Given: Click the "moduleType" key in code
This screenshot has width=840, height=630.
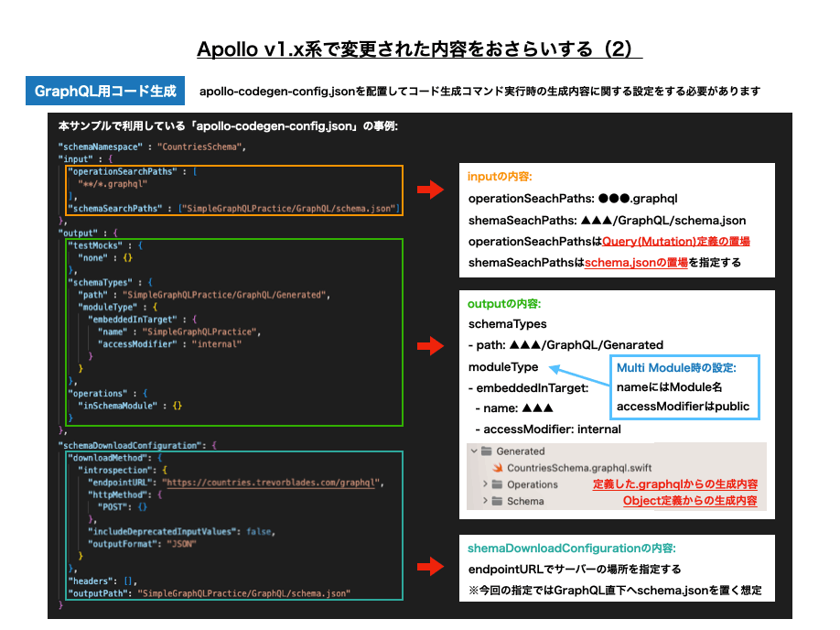Looking at the screenshot, I should click(108, 308).
